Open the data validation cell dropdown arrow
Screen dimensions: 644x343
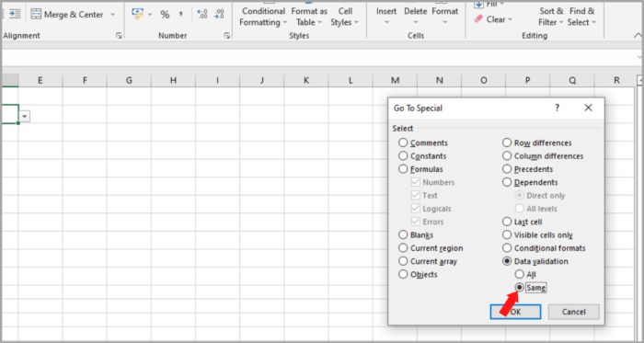[25, 117]
